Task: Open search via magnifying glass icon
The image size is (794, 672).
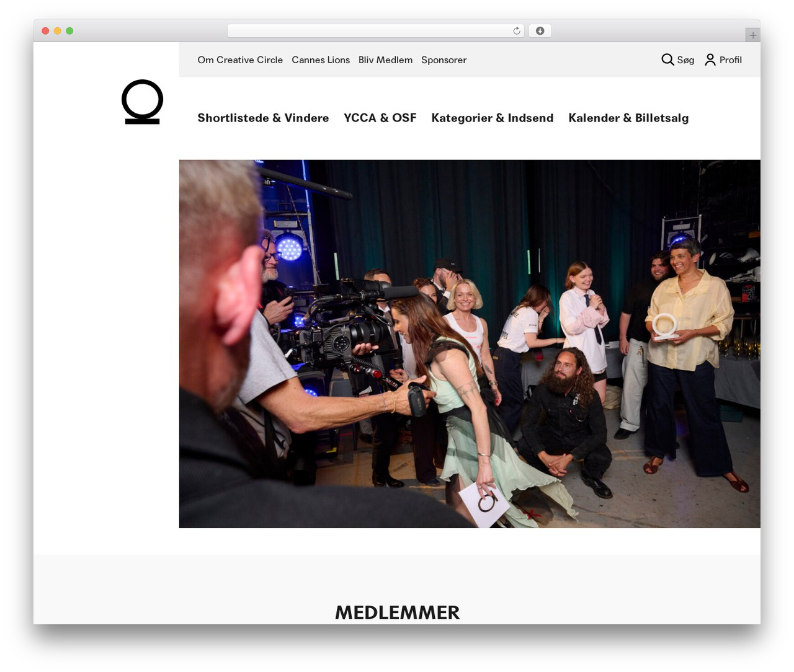Action: 667,60
